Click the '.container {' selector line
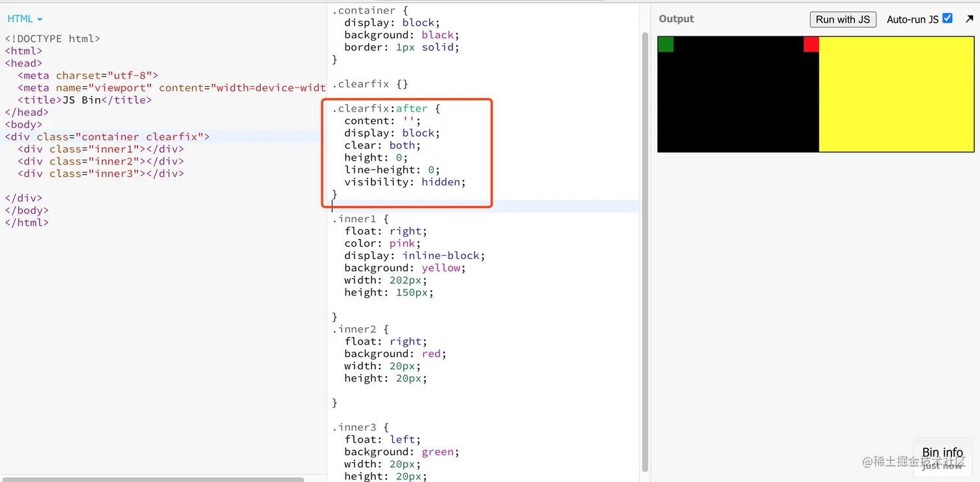Viewport: 980px width, 482px height. tap(370, 10)
